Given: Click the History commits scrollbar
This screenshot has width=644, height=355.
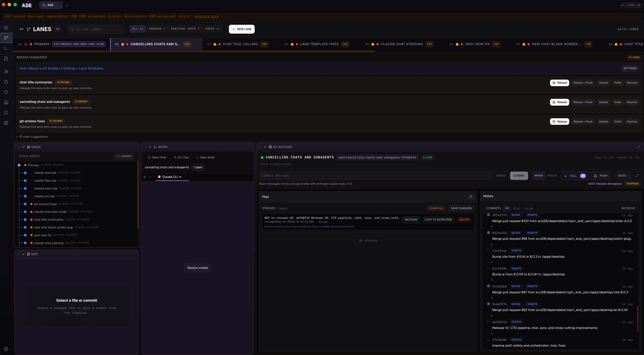Looking at the screenshot, I should pyautogui.click(x=637, y=318).
